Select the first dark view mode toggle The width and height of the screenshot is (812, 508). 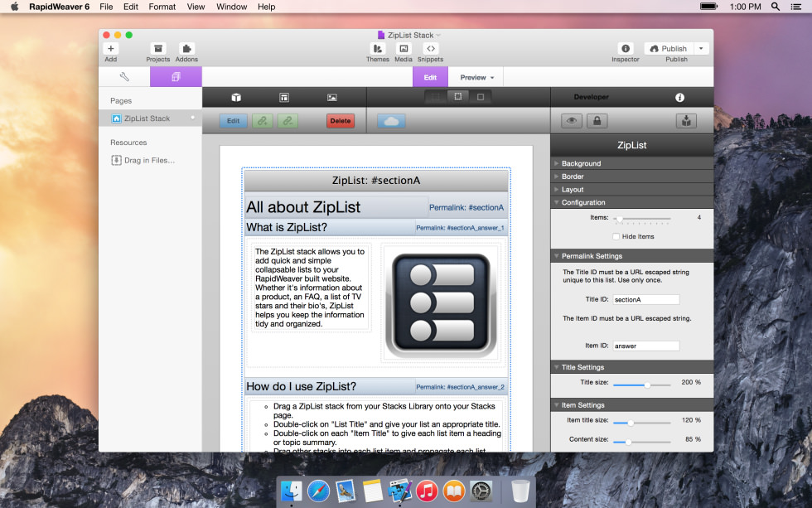coord(436,97)
